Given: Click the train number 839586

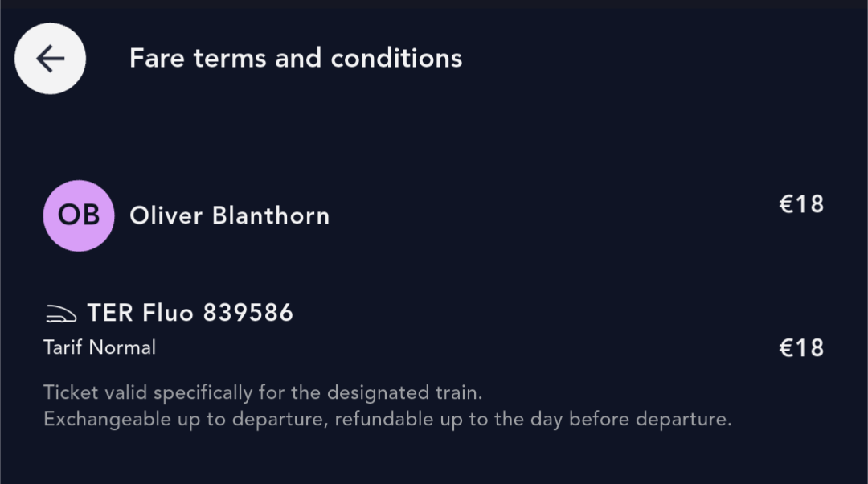Looking at the screenshot, I should (x=248, y=313).
